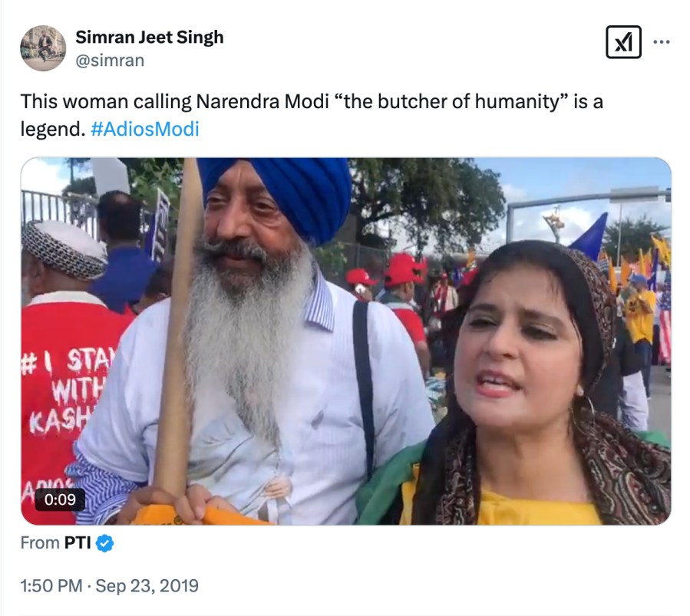690x616 pixels.
Task: Click the word "legend." in tweet text
Action: coord(53,130)
